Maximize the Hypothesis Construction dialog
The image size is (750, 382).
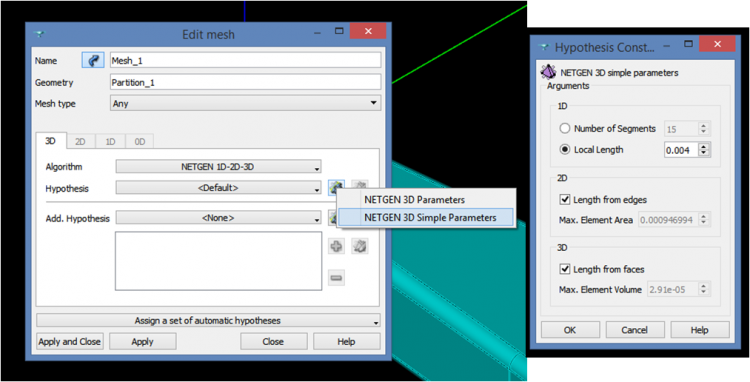click(688, 44)
